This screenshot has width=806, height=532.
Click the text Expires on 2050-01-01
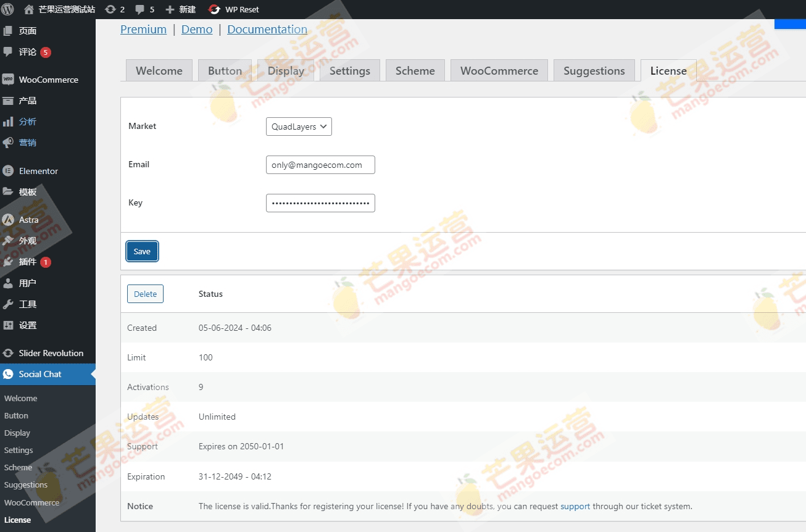tap(241, 446)
